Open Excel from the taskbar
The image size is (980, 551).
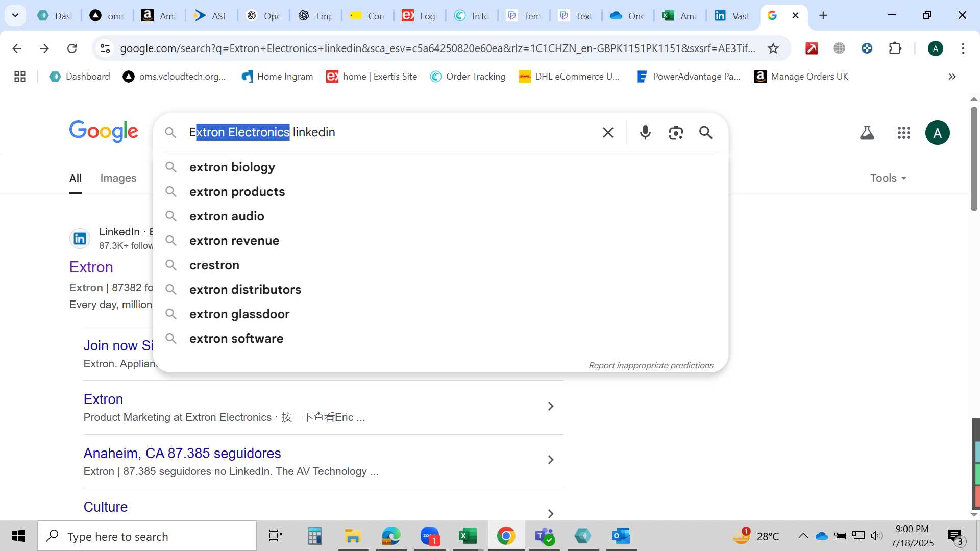pyautogui.click(x=468, y=536)
